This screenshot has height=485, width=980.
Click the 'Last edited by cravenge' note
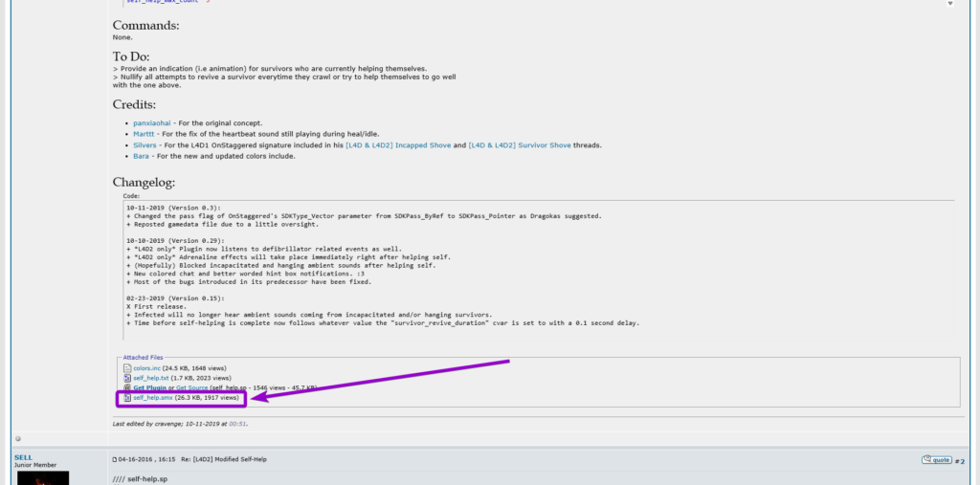tap(179, 424)
